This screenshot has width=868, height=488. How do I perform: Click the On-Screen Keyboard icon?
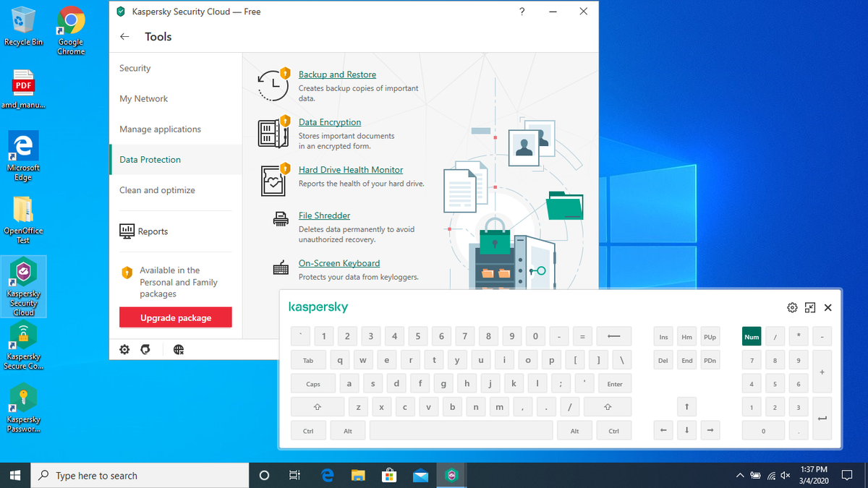pos(281,268)
